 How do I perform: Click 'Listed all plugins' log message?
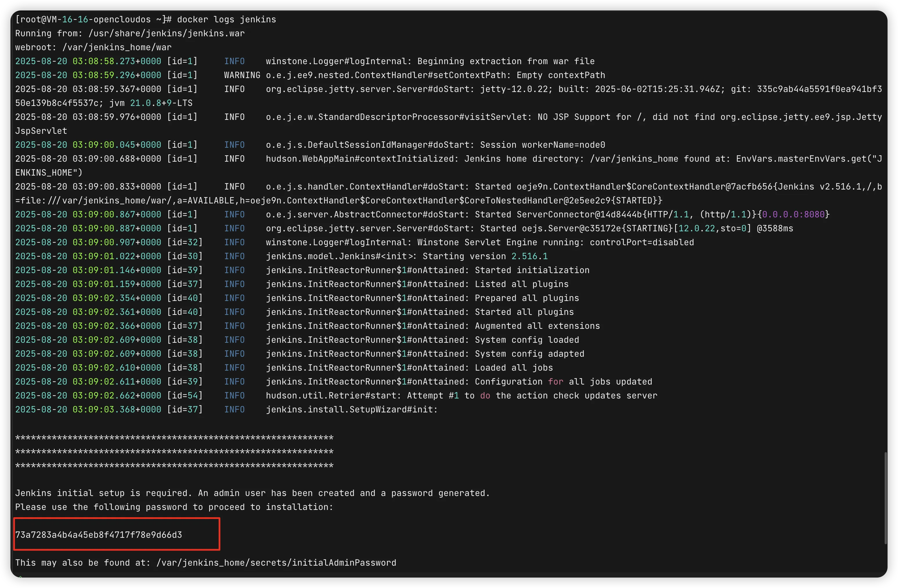[x=522, y=284]
